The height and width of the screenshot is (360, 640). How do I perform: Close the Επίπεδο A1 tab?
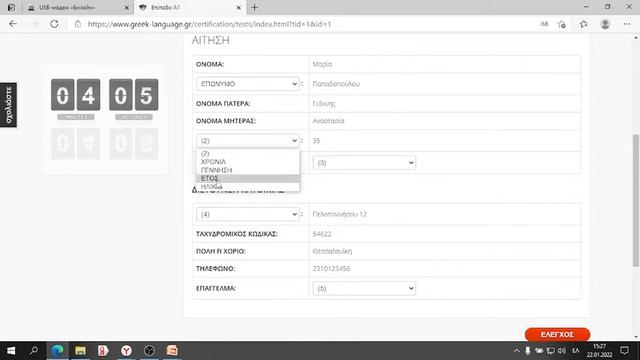click(239, 7)
